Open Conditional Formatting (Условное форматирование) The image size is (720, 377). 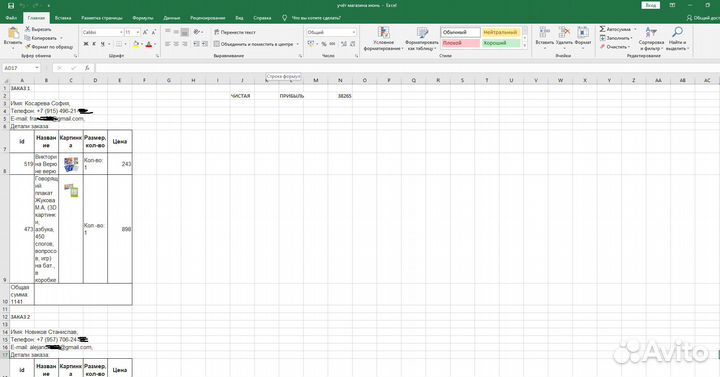point(383,39)
